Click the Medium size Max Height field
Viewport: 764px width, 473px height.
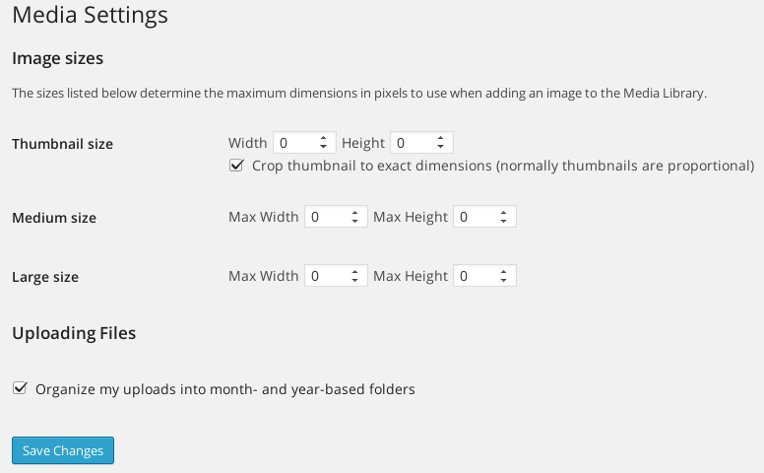[484, 216]
